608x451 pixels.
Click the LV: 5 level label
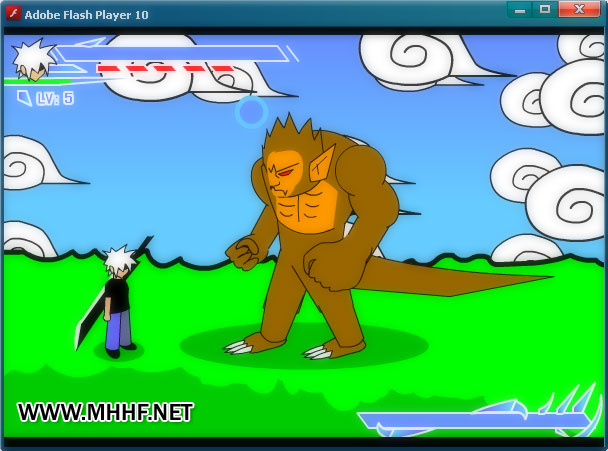[54, 98]
